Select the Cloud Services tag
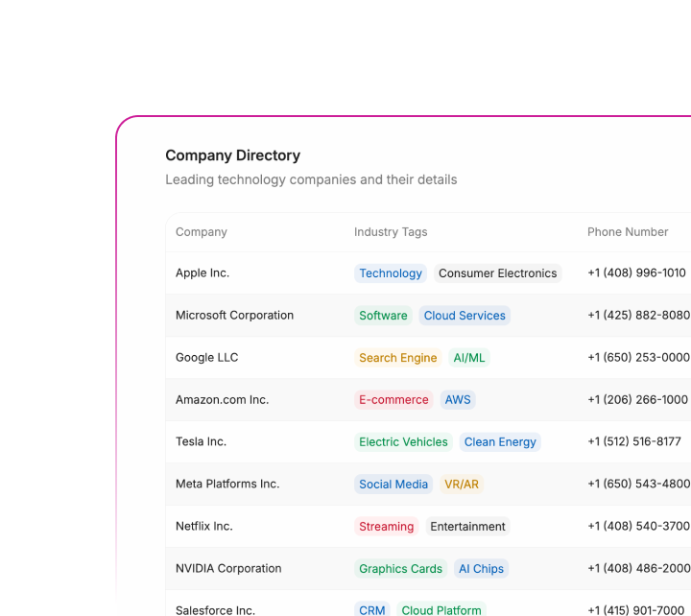Screen dimensions: 691x616 tap(465, 316)
